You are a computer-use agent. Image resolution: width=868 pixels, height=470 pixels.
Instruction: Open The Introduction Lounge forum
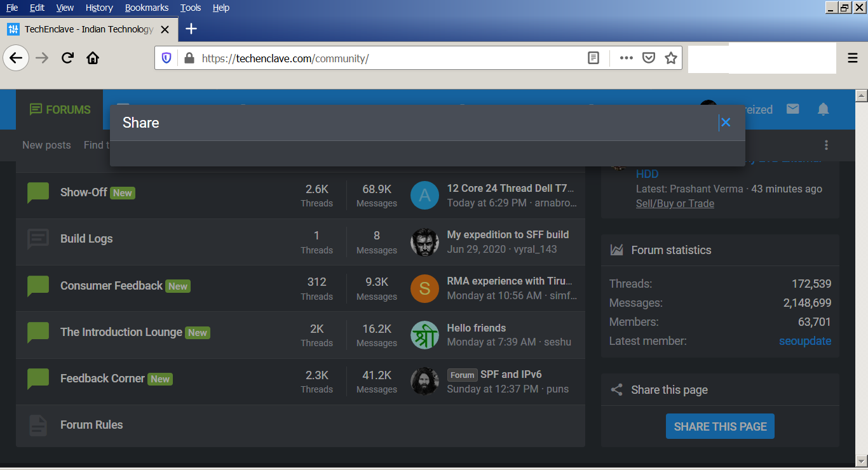(121, 332)
